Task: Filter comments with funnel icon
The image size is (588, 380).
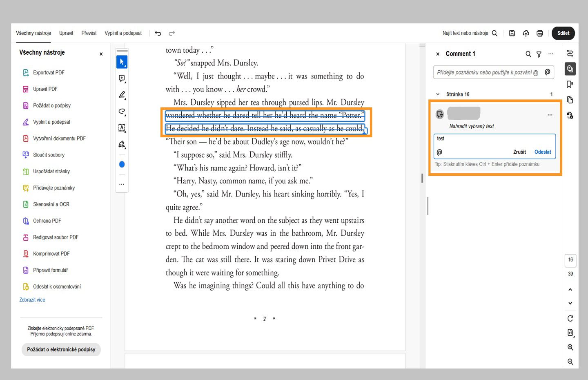Action: click(539, 54)
